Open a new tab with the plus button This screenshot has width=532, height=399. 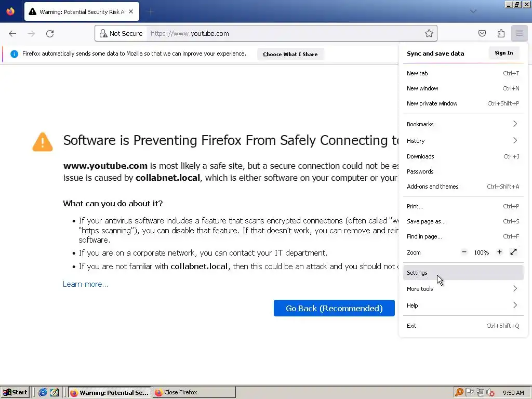coord(150,12)
